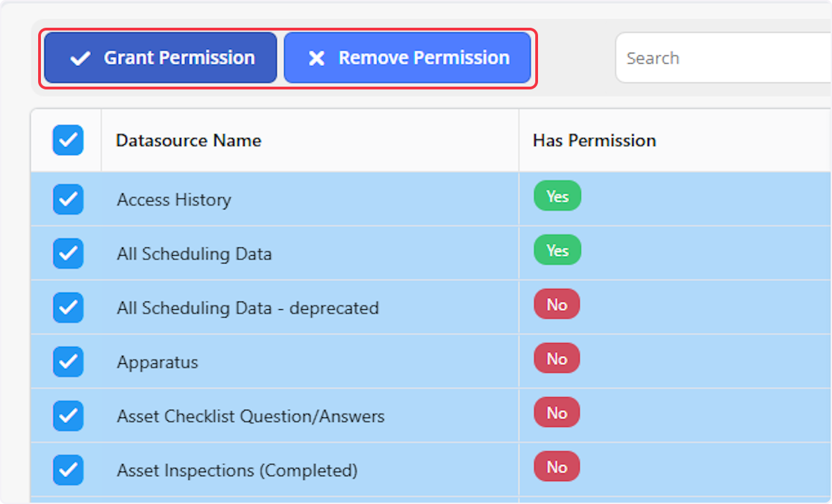The width and height of the screenshot is (832, 504).
Task: Click the Remove Permission button
Action: (x=407, y=58)
